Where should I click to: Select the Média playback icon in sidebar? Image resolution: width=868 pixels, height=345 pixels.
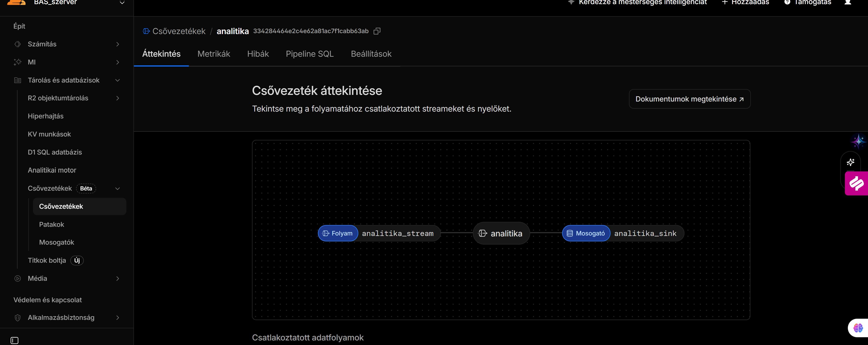(x=17, y=278)
